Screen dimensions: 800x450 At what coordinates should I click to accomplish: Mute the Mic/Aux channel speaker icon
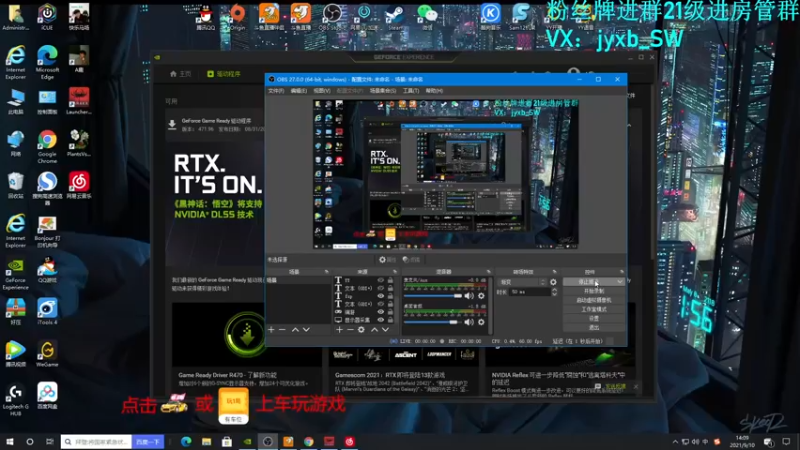coord(469,296)
